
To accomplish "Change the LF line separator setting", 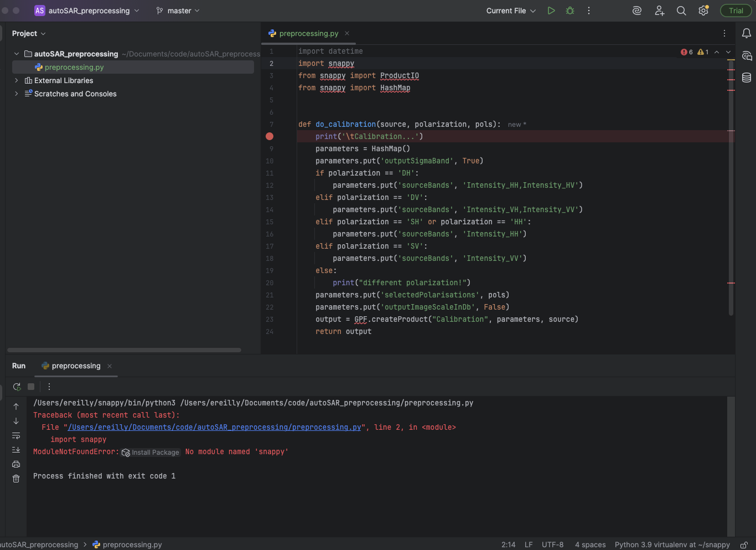I will pos(529,545).
